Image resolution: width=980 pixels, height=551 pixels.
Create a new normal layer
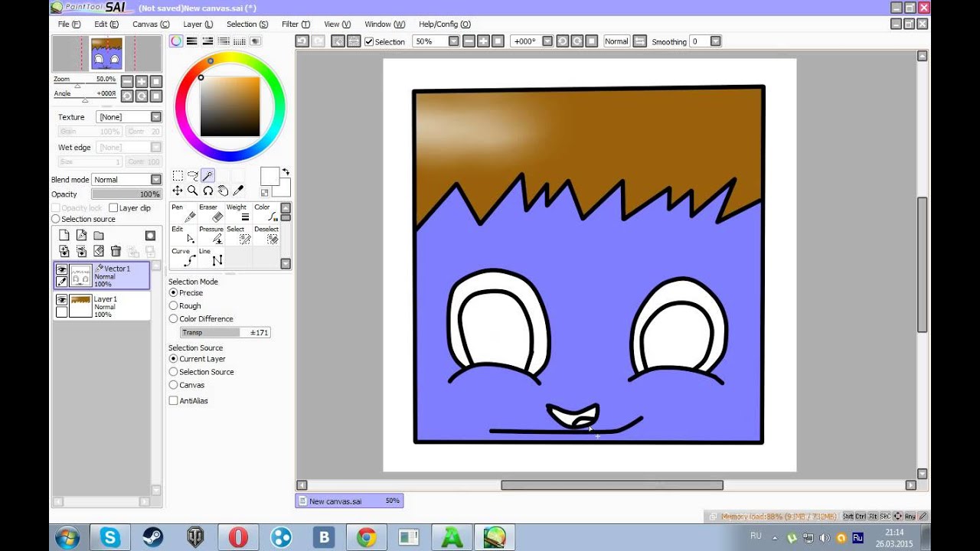coord(64,236)
